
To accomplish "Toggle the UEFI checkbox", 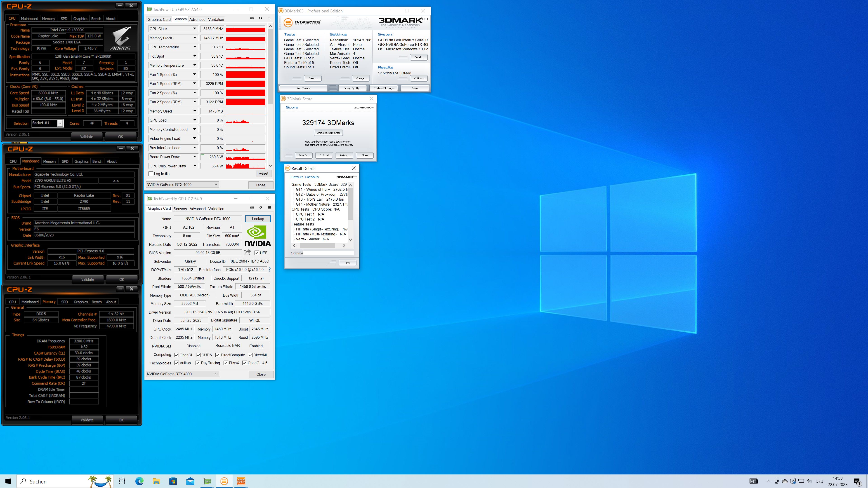I will pos(256,253).
